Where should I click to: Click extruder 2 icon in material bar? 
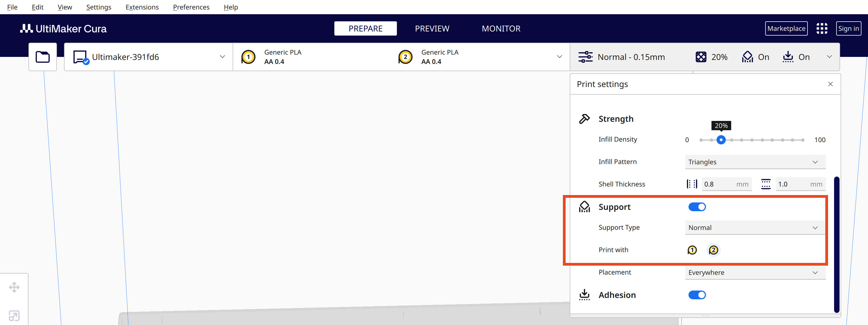(x=405, y=57)
